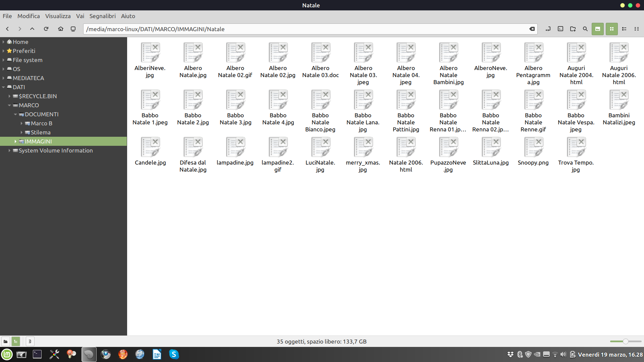Click the computer icon in toolbar

(73, 29)
